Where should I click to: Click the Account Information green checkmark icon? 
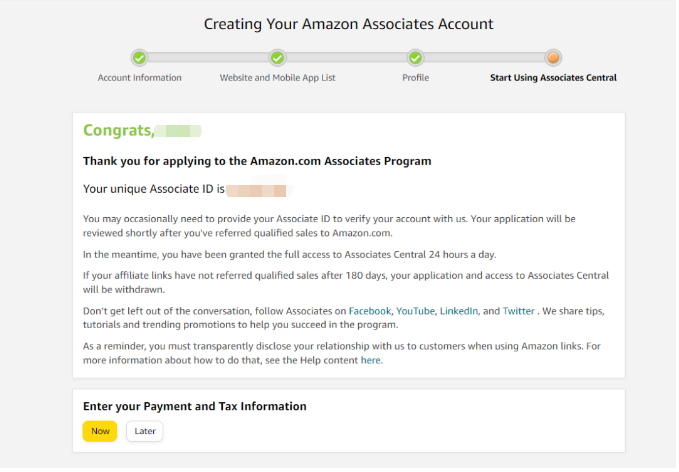point(140,58)
